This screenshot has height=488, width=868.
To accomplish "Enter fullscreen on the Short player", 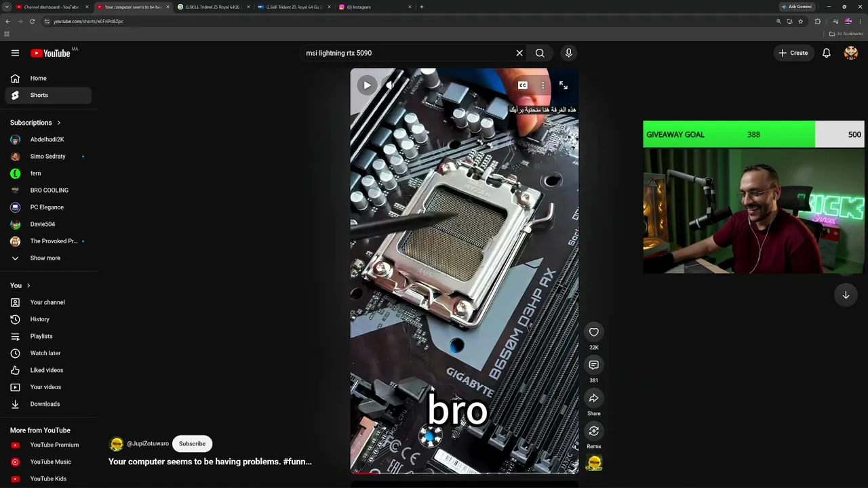I will (x=564, y=85).
